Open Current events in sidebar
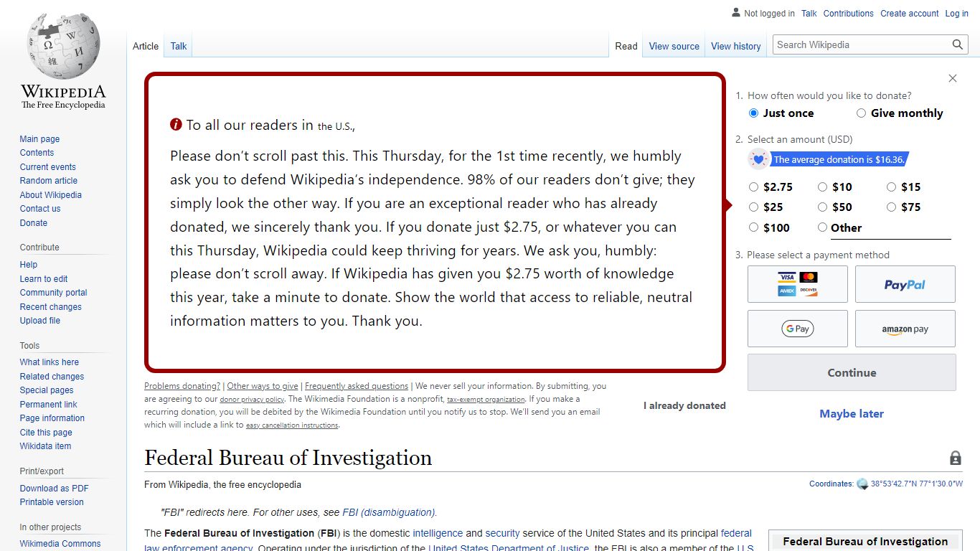980x551 pixels. point(47,167)
